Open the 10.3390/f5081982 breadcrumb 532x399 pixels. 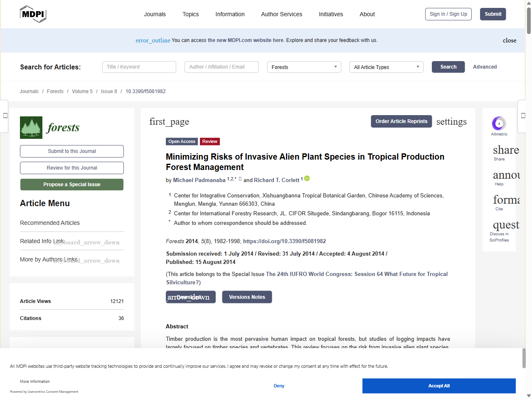tap(145, 91)
